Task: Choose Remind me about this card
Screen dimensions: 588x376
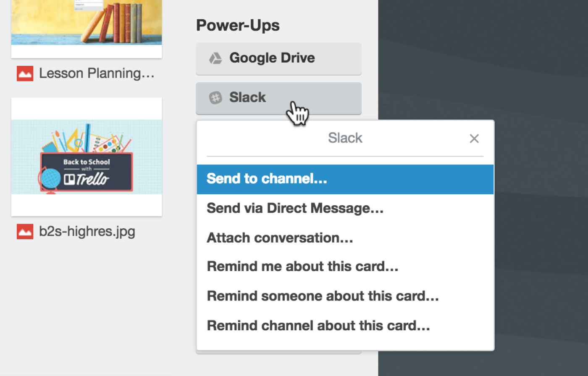Action: click(302, 266)
